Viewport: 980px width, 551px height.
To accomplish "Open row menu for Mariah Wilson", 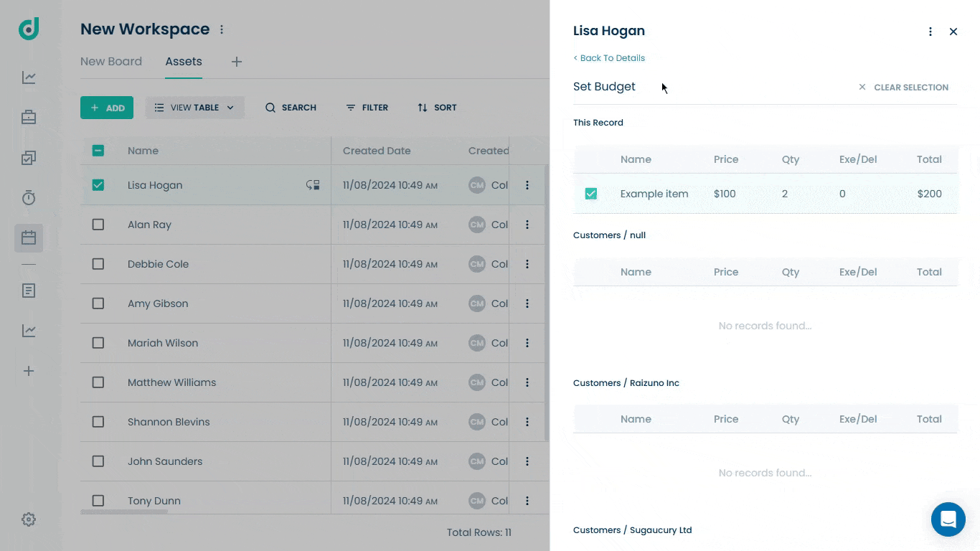I will pos(527,343).
